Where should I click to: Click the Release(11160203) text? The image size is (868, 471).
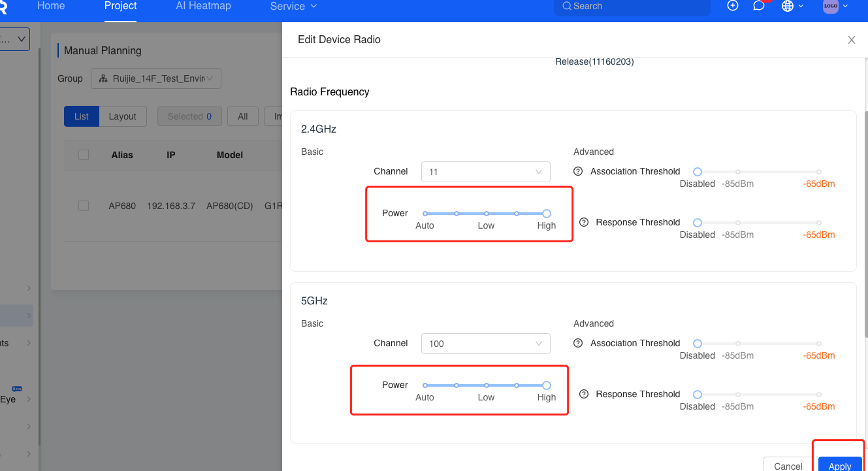594,62
